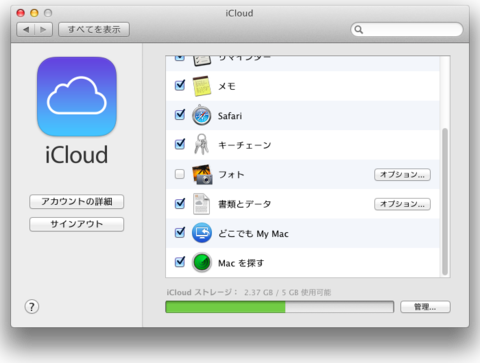Uncheck the Safari checkbox

(x=180, y=115)
